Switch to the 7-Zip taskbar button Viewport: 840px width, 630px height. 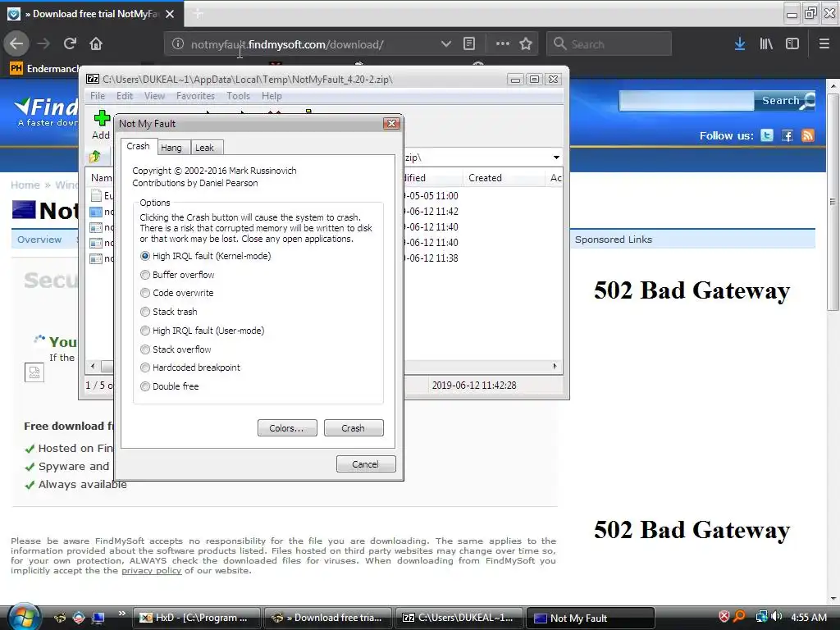(459, 618)
